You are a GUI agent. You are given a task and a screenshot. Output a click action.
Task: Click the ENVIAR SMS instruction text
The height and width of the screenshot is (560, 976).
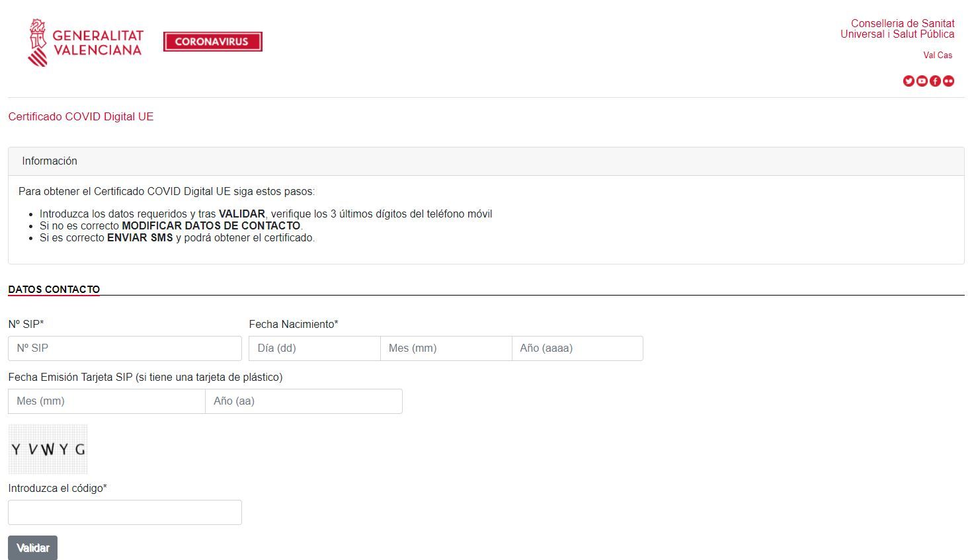(140, 238)
